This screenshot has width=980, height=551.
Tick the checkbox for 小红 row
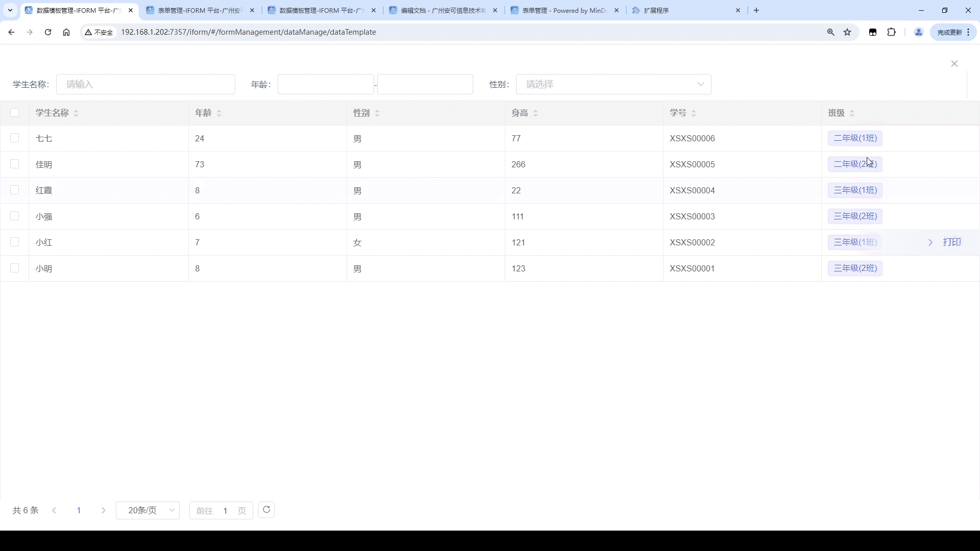[x=15, y=242]
